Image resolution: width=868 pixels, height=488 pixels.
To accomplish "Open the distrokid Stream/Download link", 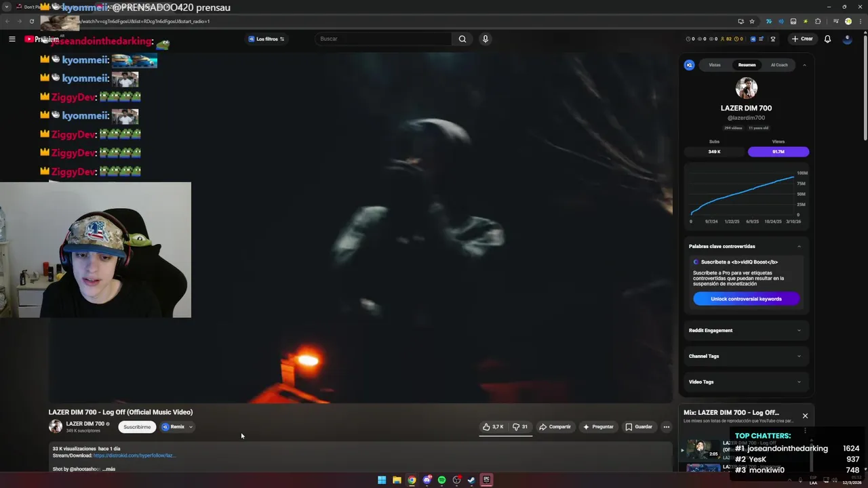I will 134,455.
